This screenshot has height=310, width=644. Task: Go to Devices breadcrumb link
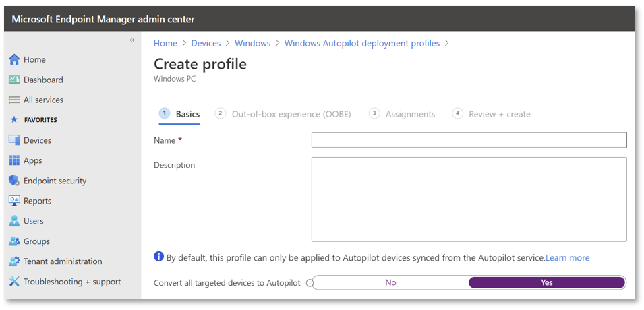206,44
